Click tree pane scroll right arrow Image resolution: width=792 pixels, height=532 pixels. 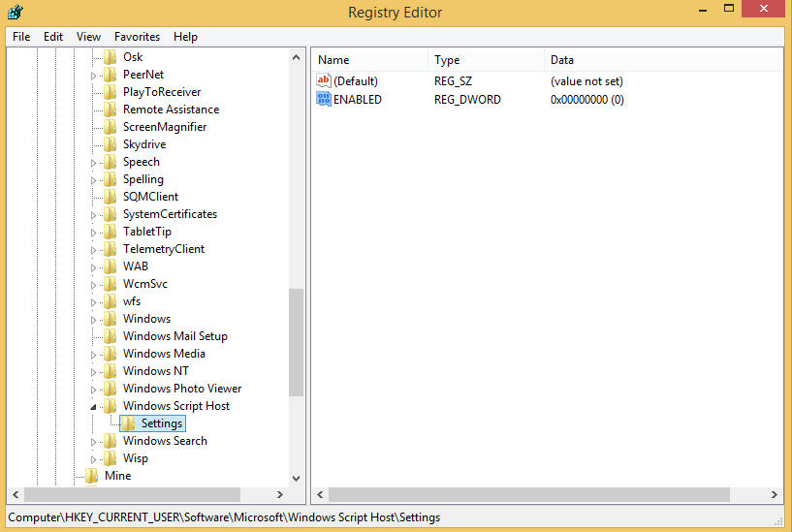[x=280, y=494]
